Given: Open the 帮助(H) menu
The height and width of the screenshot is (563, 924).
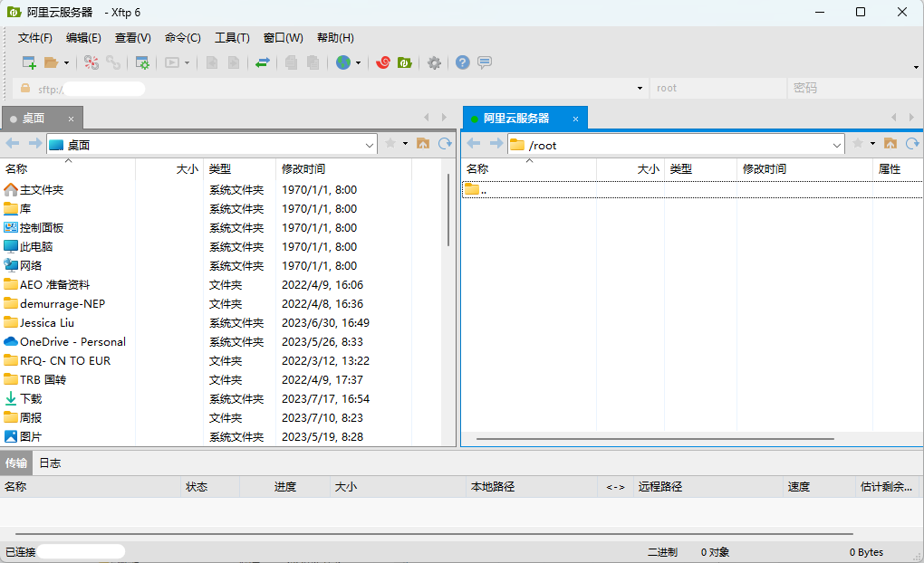Looking at the screenshot, I should point(335,38).
